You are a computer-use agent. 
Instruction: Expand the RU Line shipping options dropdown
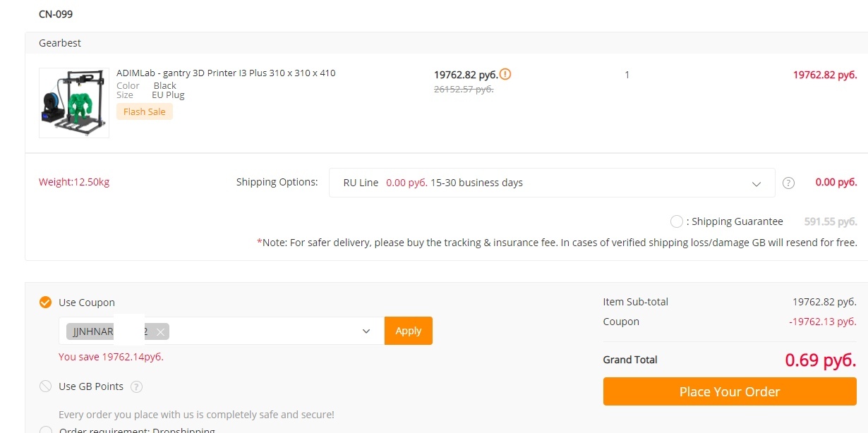click(552, 183)
